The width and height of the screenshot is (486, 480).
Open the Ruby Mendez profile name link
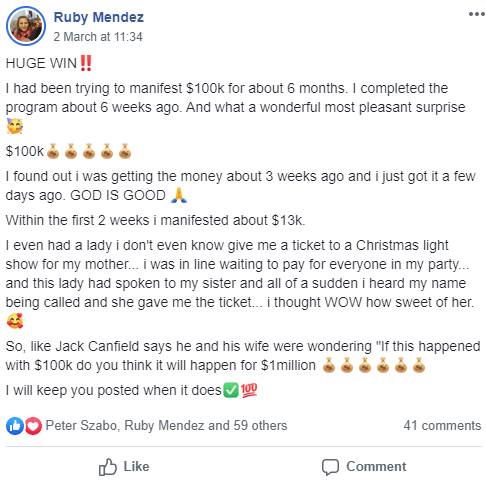[99, 17]
